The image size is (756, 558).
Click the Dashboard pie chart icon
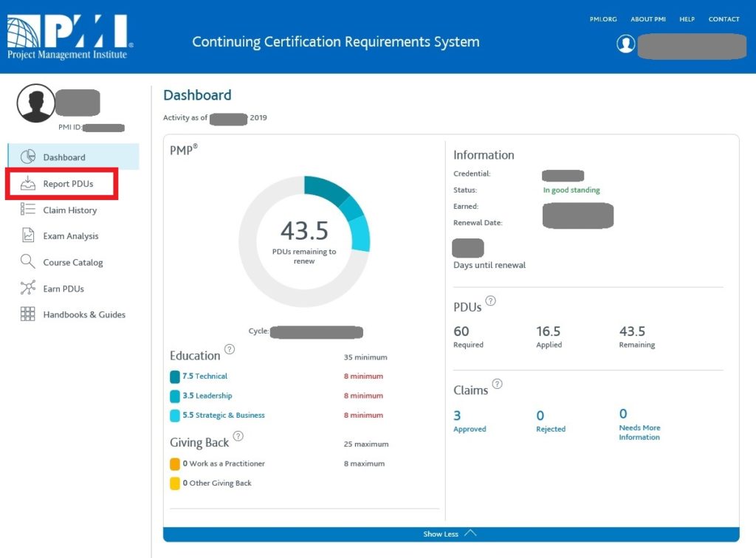click(28, 156)
